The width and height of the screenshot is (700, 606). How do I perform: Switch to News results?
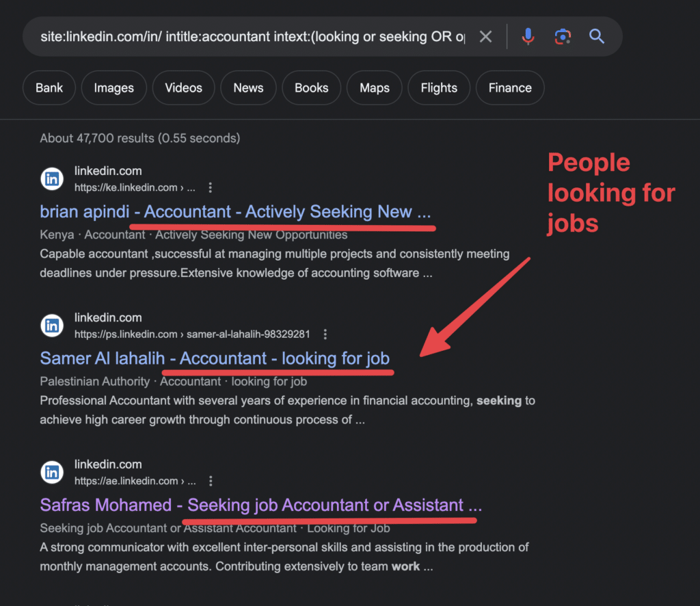click(248, 88)
